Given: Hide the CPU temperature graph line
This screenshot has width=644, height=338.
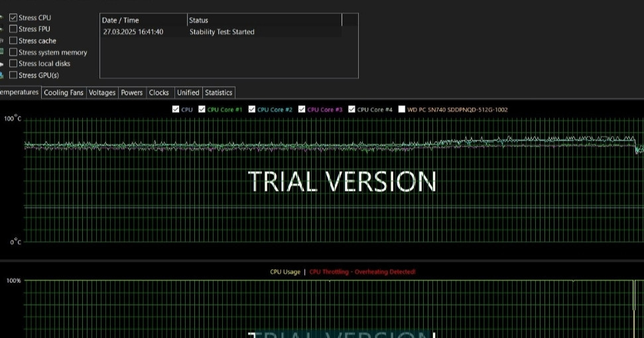Looking at the screenshot, I should pyautogui.click(x=176, y=109).
